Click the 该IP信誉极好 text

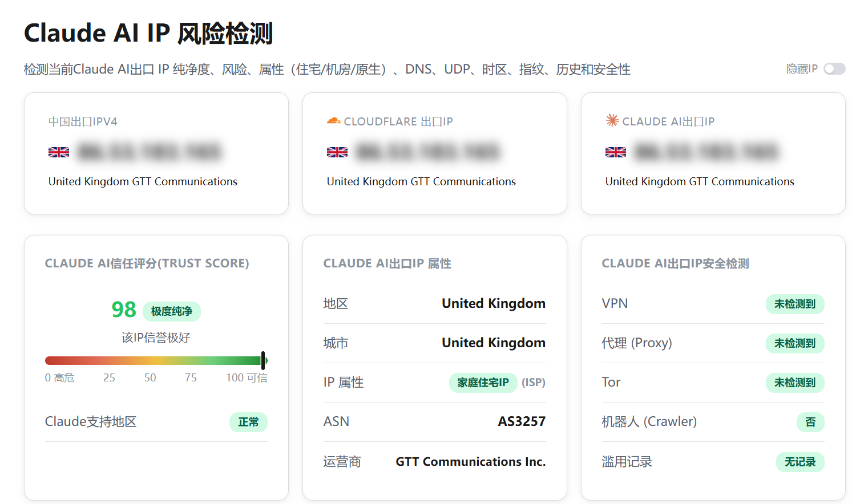(x=156, y=338)
